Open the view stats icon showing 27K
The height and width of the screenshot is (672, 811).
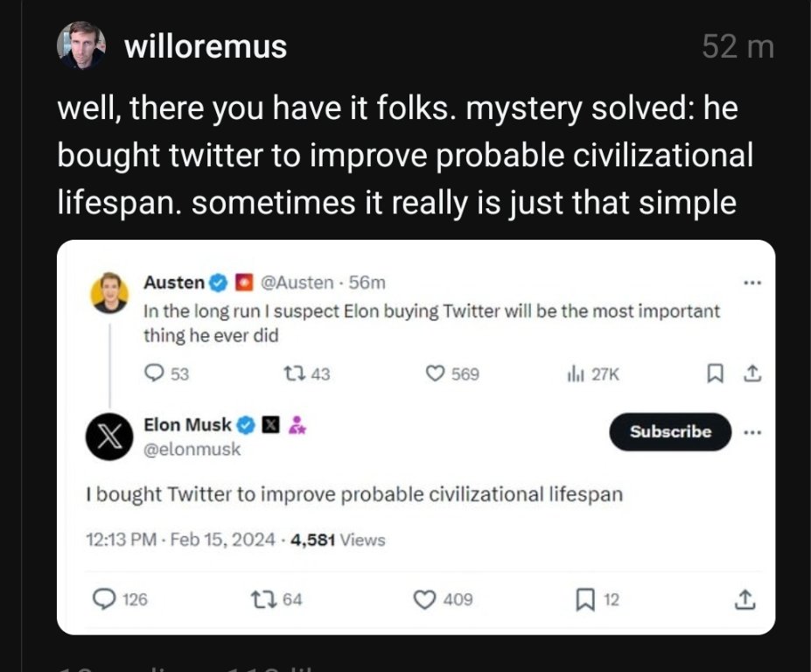pyautogui.click(x=577, y=374)
